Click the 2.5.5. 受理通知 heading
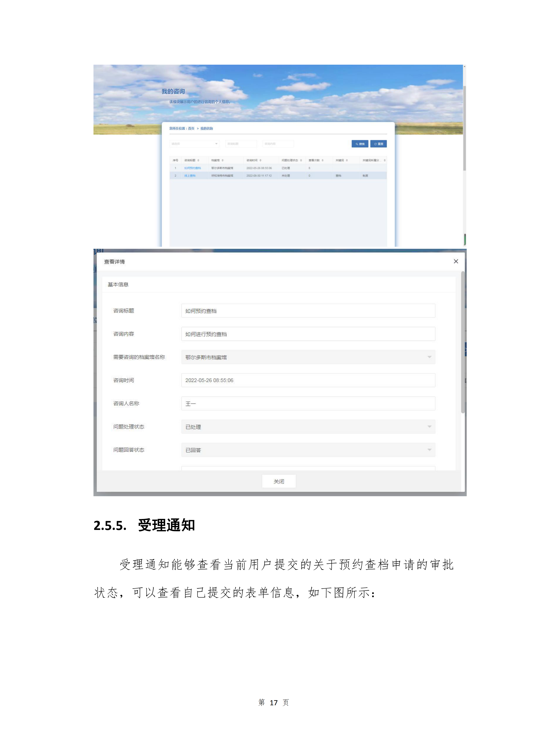The image size is (535, 756). [144, 525]
